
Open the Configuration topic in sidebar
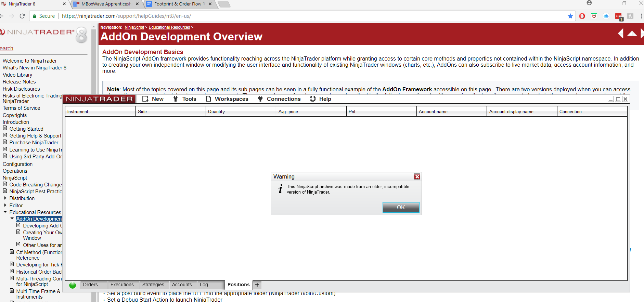coord(18,164)
